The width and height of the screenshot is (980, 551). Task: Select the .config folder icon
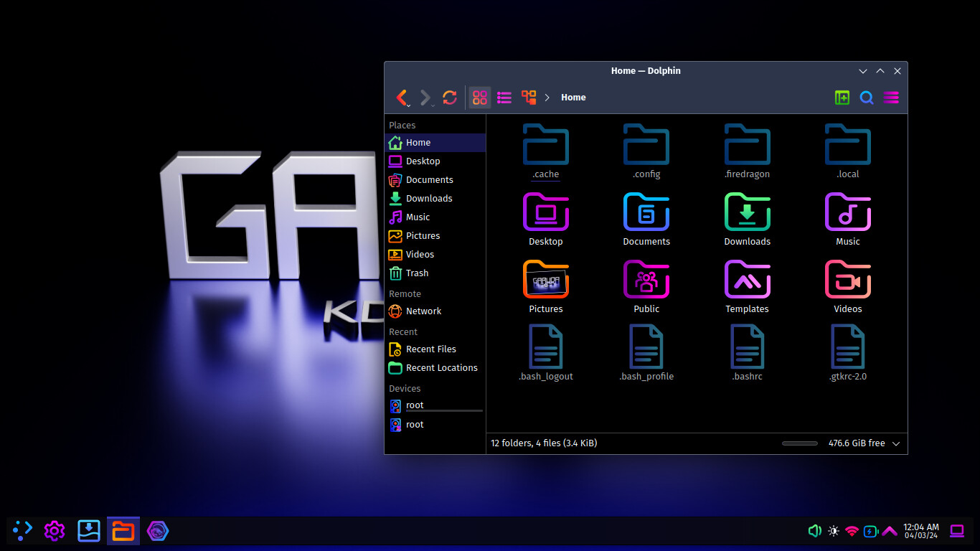[x=646, y=144]
